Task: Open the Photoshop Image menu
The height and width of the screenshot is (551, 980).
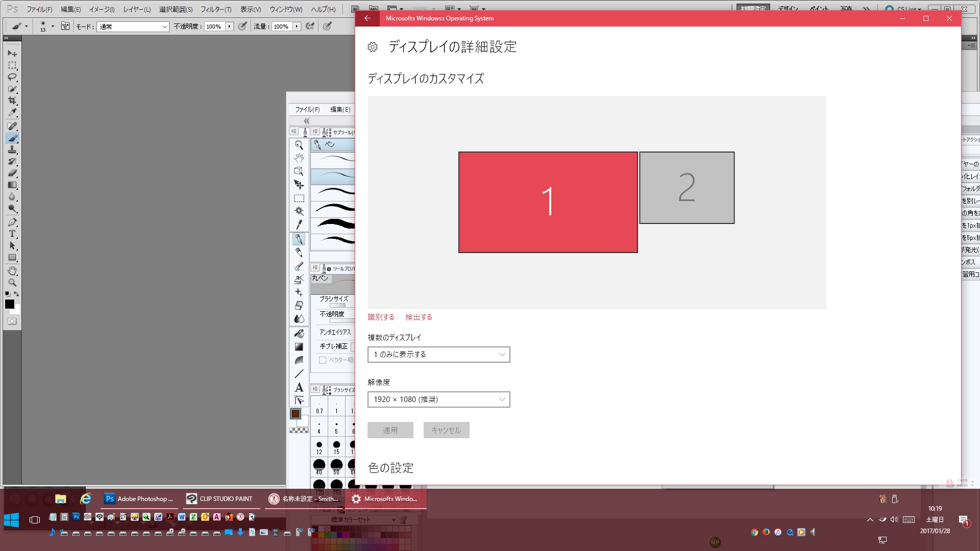Action: coord(102,9)
